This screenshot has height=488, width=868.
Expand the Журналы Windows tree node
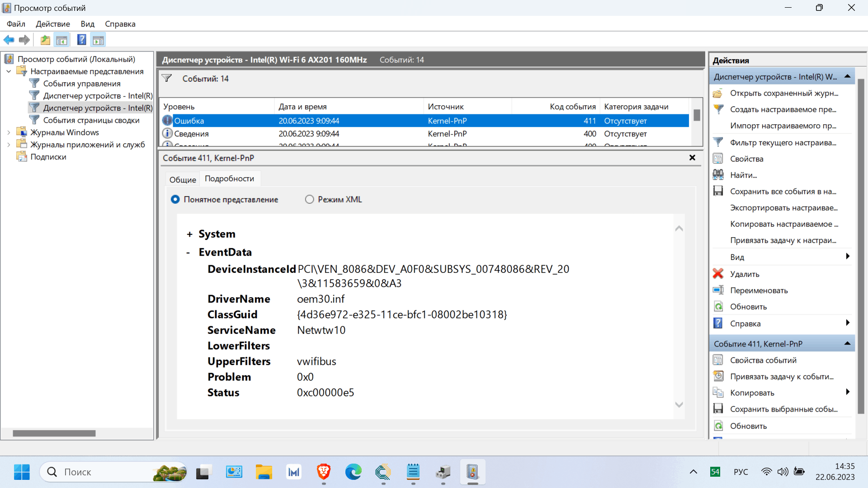(9, 132)
